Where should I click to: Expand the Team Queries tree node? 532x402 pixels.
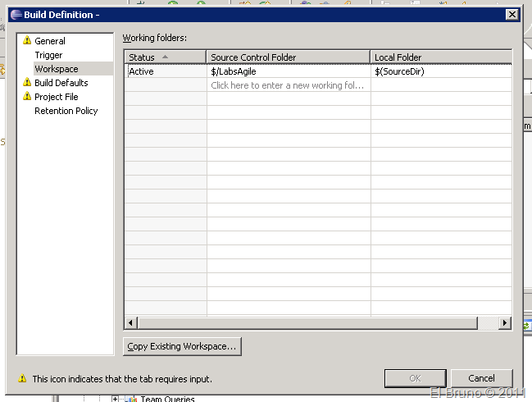(116, 399)
